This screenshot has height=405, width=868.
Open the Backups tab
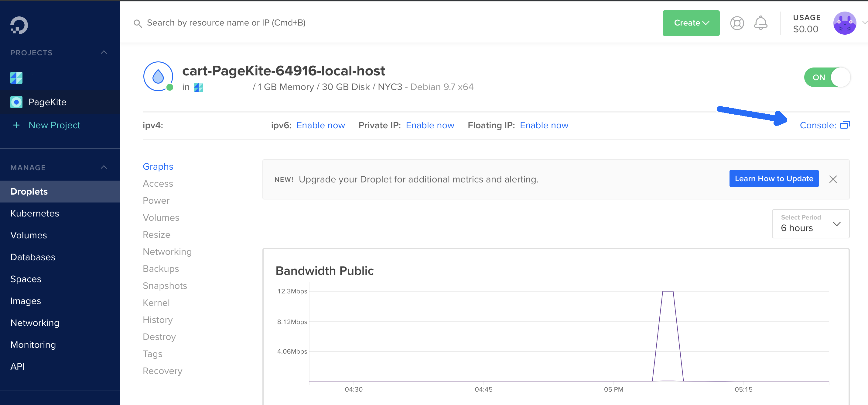tap(161, 269)
